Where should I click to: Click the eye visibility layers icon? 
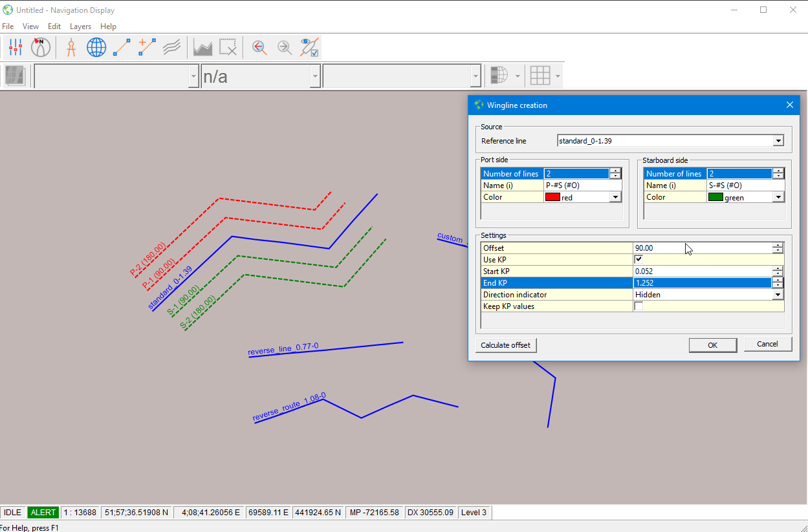pos(309,47)
